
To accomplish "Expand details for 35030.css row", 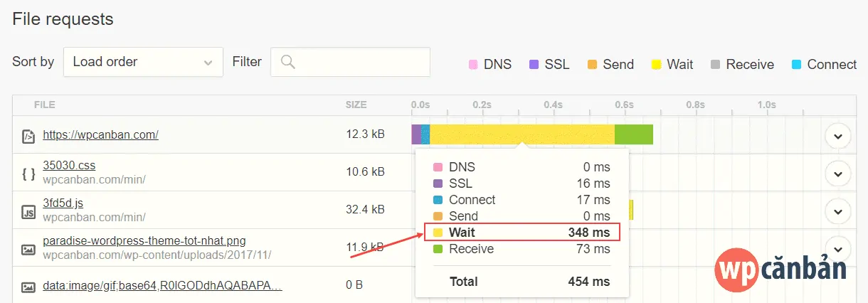I will tap(838, 173).
